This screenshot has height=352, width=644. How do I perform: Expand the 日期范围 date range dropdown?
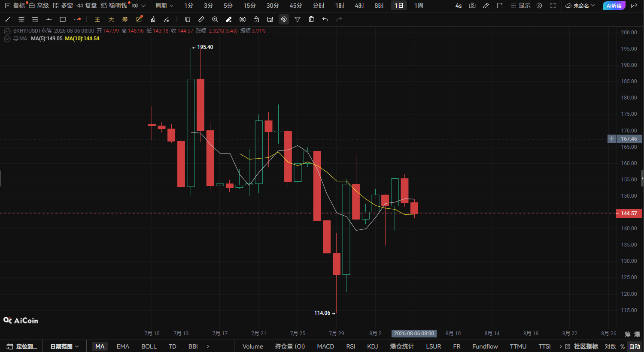tap(64, 346)
